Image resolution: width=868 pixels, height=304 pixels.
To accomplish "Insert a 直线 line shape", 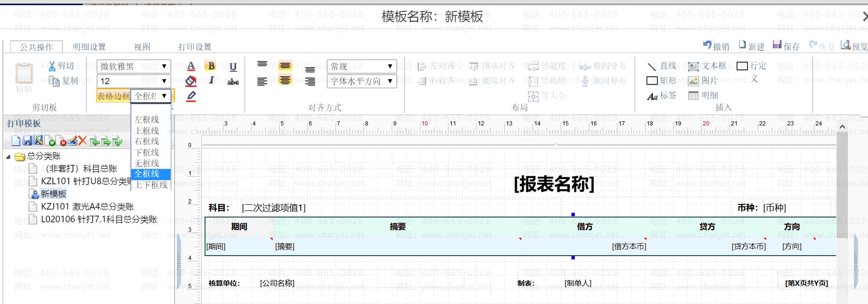I will pos(662,66).
